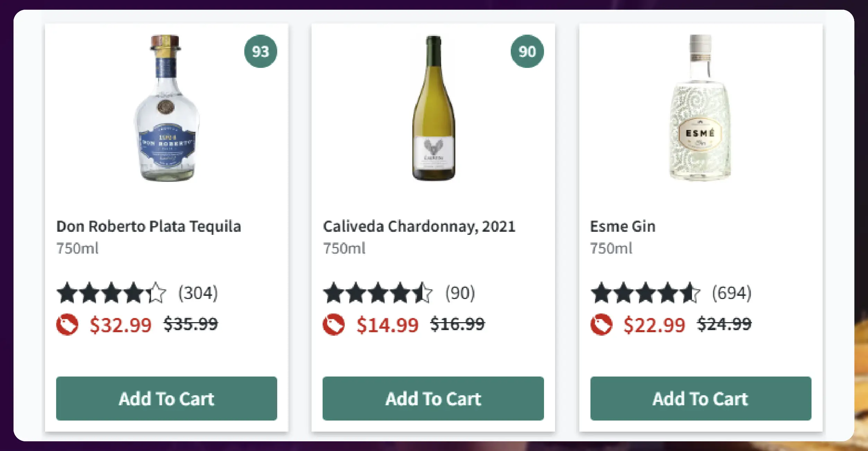Screen dimensions: 868x451
Task: Open Caliveda Chardonnay, 2021 product title
Action: pyautogui.click(x=419, y=227)
